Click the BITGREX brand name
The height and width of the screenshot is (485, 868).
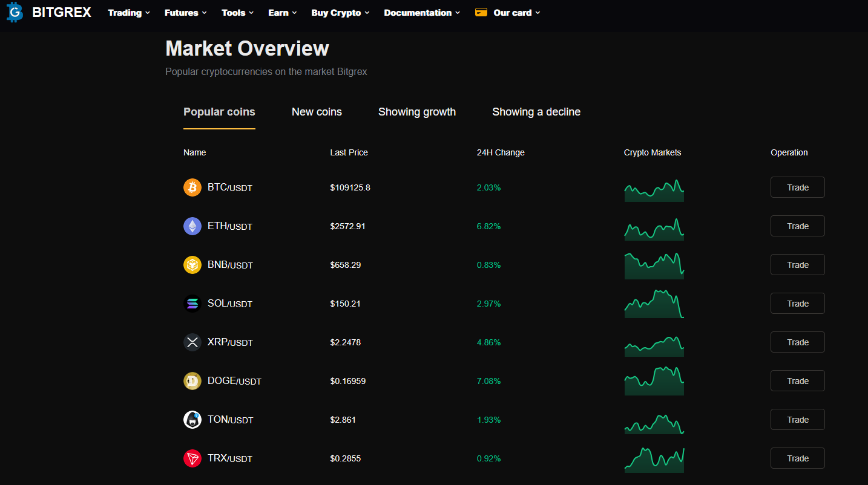(x=62, y=12)
